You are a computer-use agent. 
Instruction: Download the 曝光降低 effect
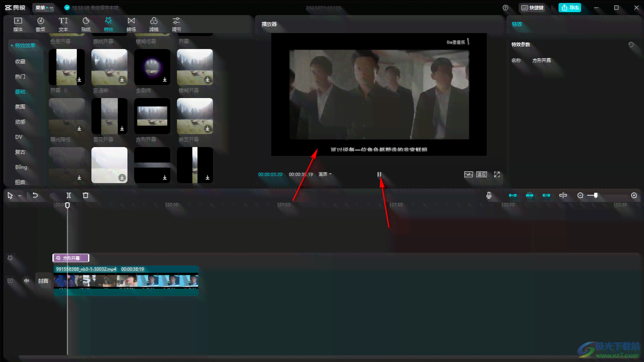pyautogui.click(x=79, y=129)
